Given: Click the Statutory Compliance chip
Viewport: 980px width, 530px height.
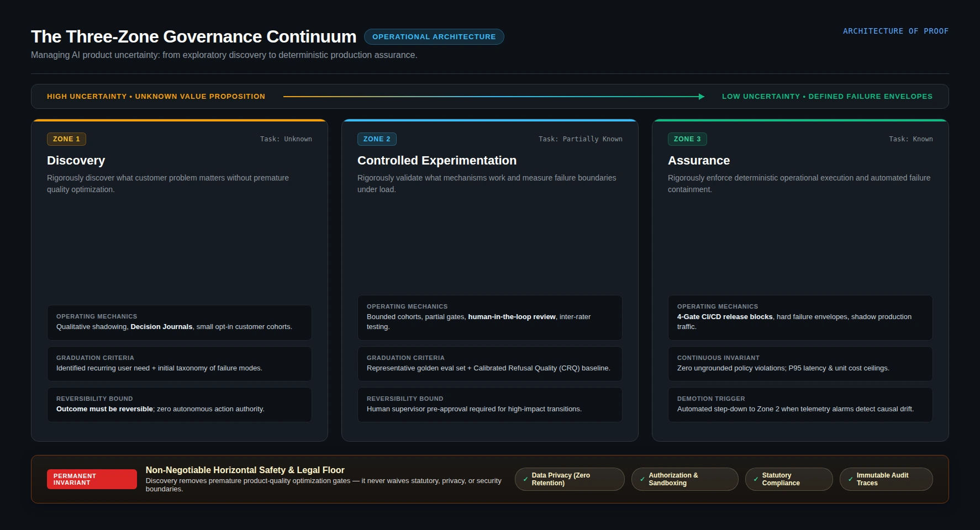Looking at the screenshot, I should [x=788, y=479].
